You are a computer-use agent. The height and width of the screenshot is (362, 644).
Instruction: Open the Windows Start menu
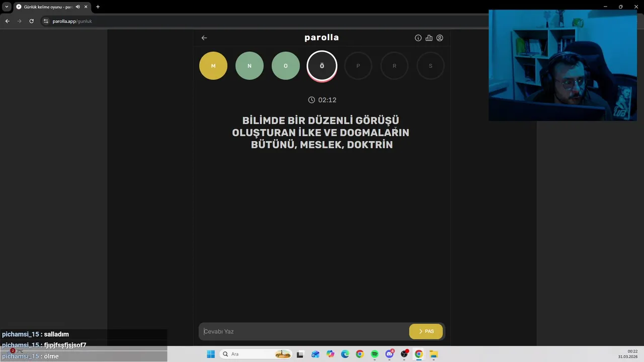(x=211, y=354)
